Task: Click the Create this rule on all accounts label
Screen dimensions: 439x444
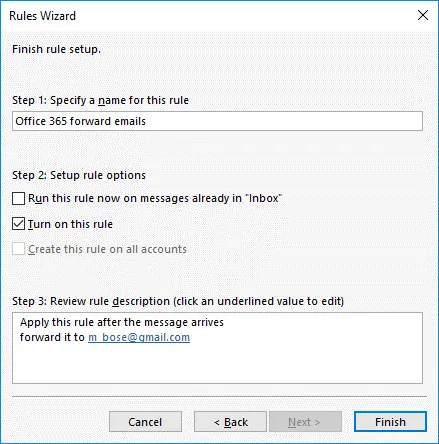Action: point(107,249)
